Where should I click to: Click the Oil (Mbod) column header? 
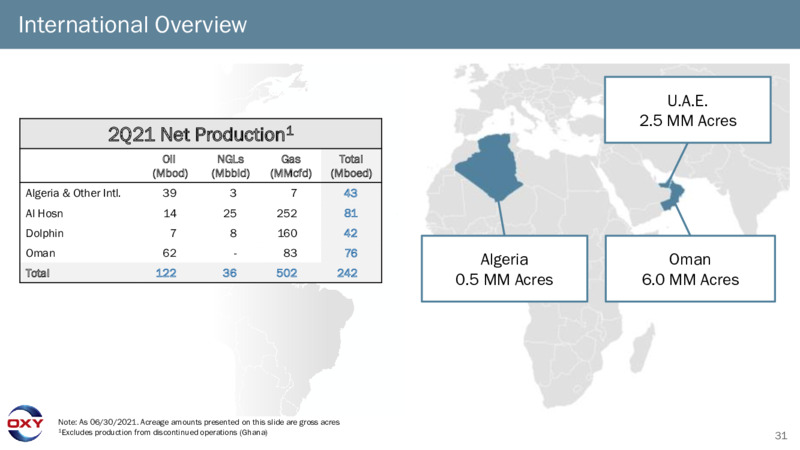pyautogui.click(x=169, y=166)
